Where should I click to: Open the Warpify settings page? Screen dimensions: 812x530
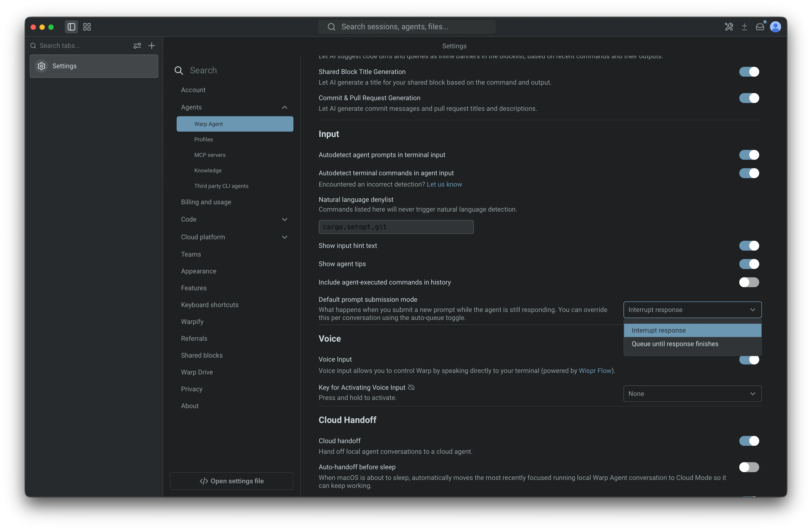(192, 322)
